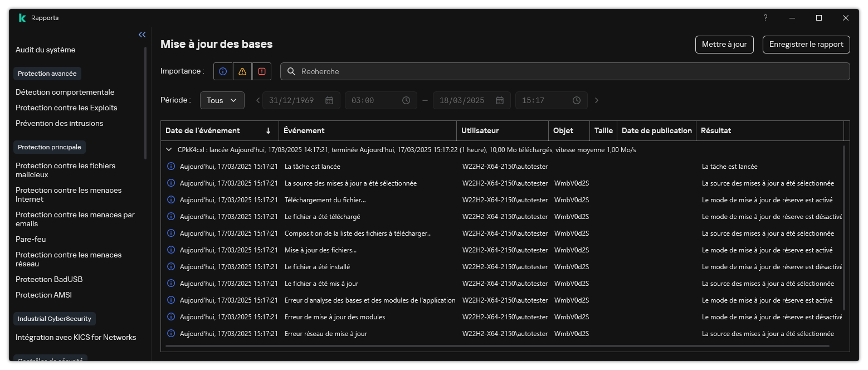Click the Recherche search field
The width and height of the screenshot is (868, 370).
pyautogui.click(x=568, y=71)
